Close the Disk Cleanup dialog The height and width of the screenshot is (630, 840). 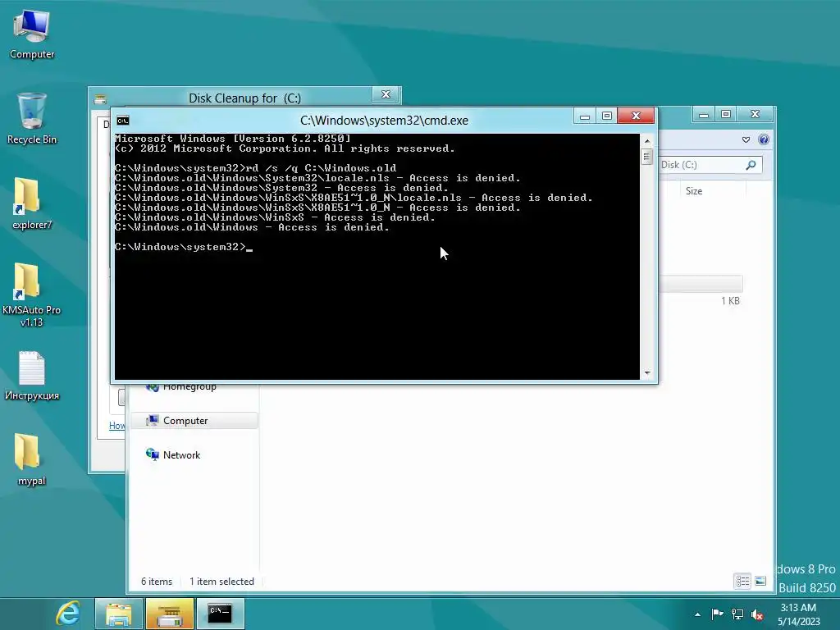pyautogui.click(x=386, y=95)
